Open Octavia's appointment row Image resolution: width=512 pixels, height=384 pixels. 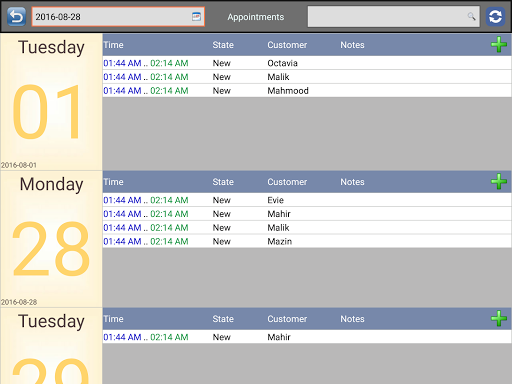pyautogui.click(x=307, y=63)
